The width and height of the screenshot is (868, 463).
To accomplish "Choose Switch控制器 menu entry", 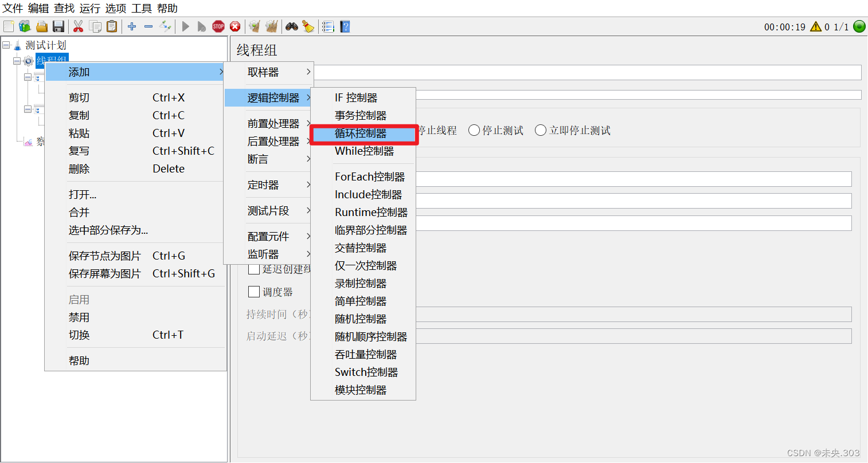I will [363, 372].
